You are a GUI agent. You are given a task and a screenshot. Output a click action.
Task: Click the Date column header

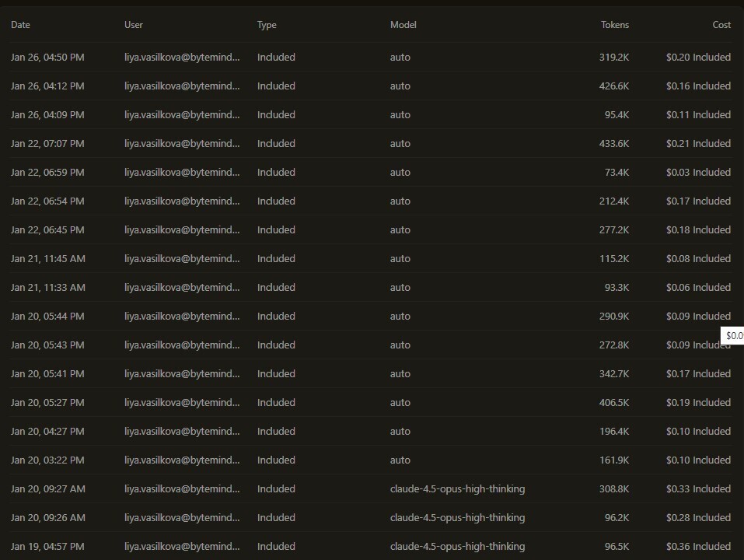point(20,25)
